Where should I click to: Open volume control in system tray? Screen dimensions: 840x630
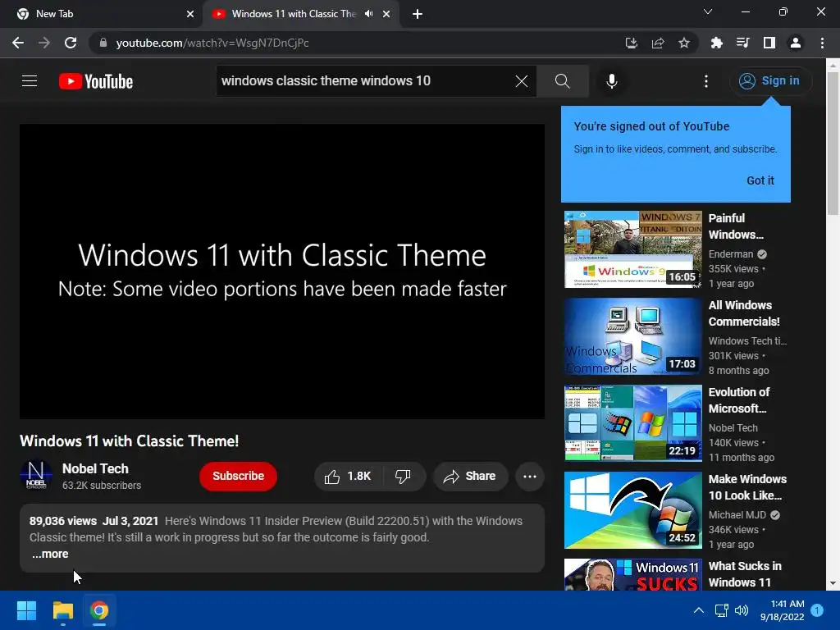(742, 610)
